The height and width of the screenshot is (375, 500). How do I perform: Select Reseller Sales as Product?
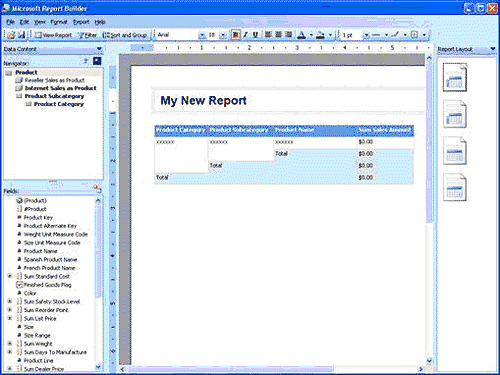point(54,80)
